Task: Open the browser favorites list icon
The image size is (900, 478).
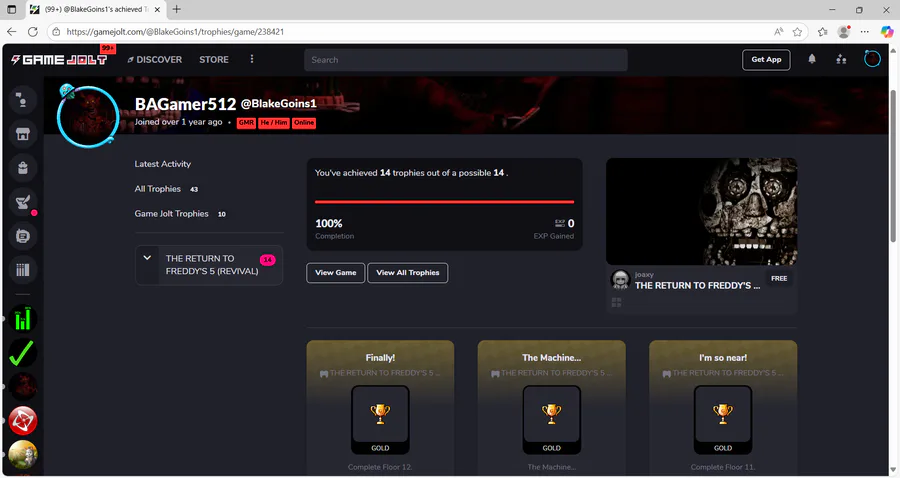Action: pyautogui.click(x=823, y=32)
